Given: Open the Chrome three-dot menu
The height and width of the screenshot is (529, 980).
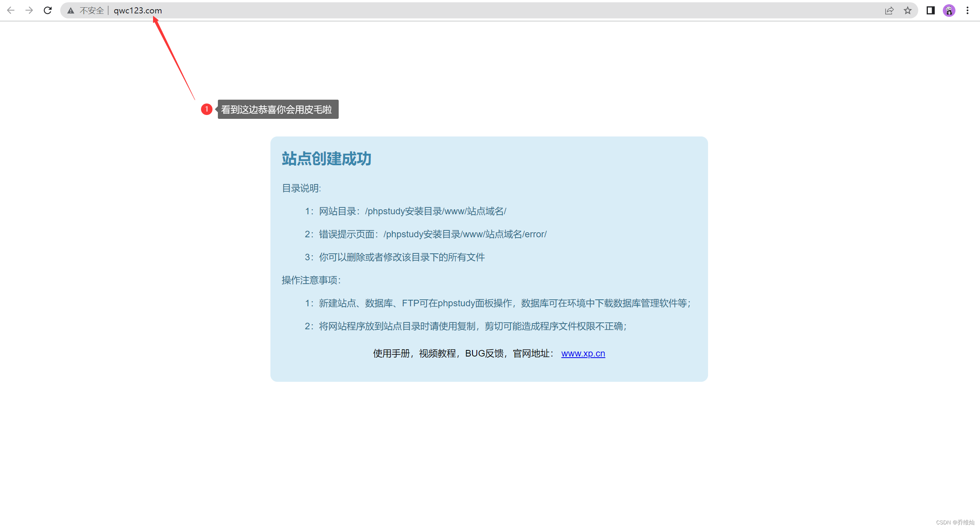Looking at the screenshot, I should click(x=967, y=11).
